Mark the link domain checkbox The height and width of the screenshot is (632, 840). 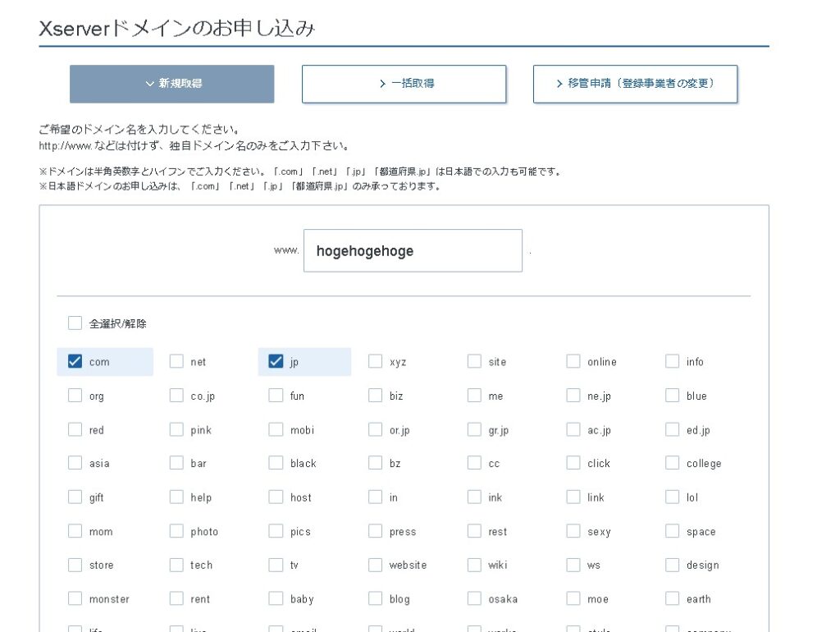[573, 497]
